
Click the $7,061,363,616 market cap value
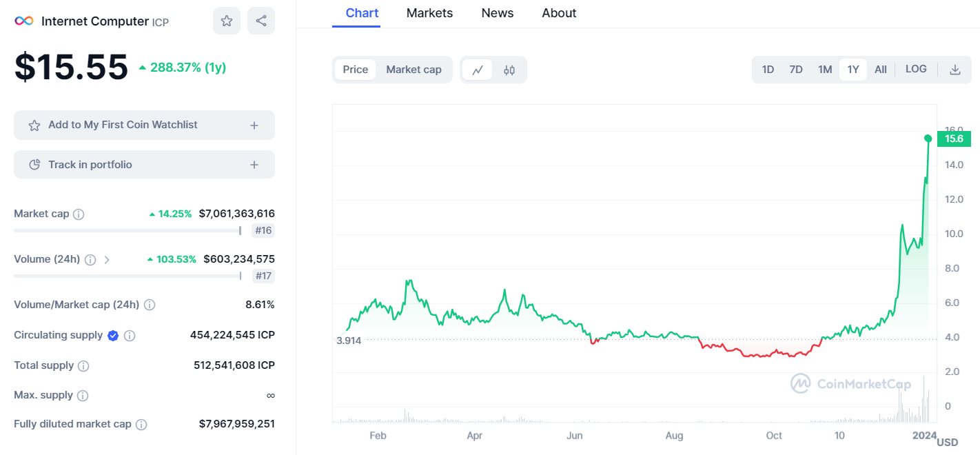coord(236,214)
